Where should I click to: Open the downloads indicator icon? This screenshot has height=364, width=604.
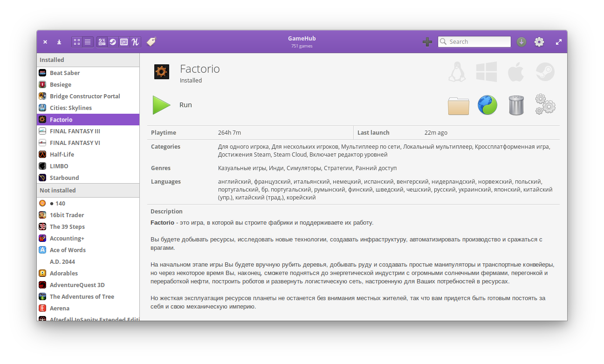pos(521,41)
